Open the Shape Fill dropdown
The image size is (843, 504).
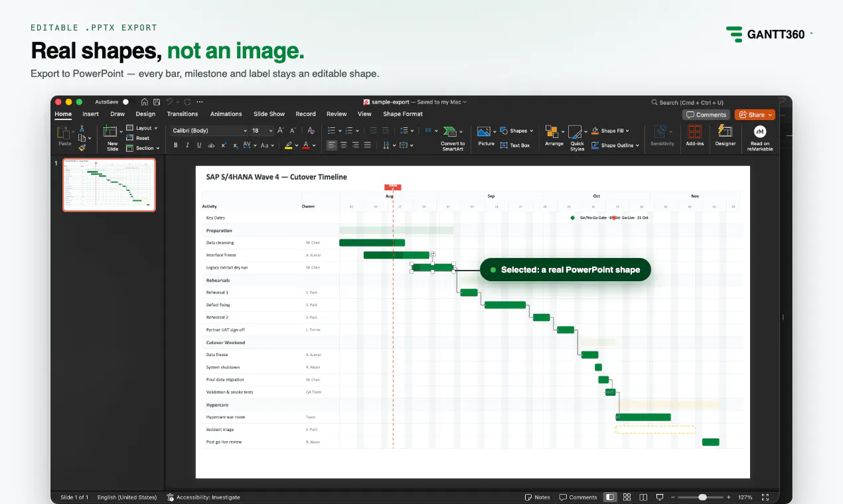[609, 131]
